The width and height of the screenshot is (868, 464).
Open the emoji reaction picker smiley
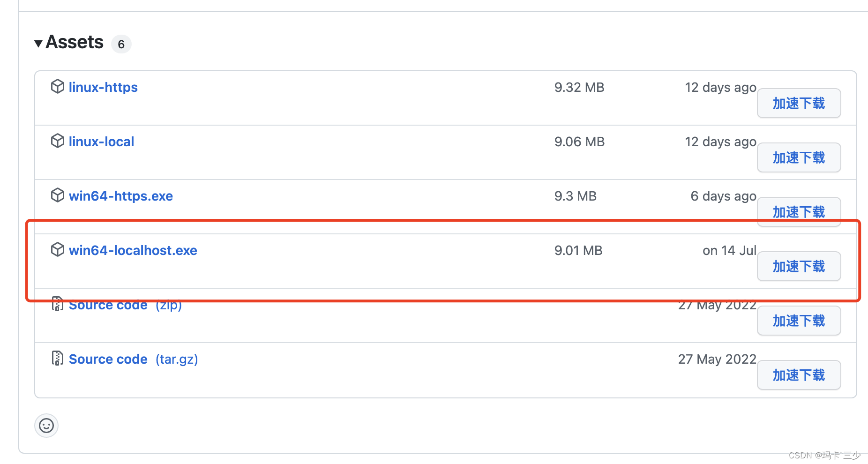[46, 426]
